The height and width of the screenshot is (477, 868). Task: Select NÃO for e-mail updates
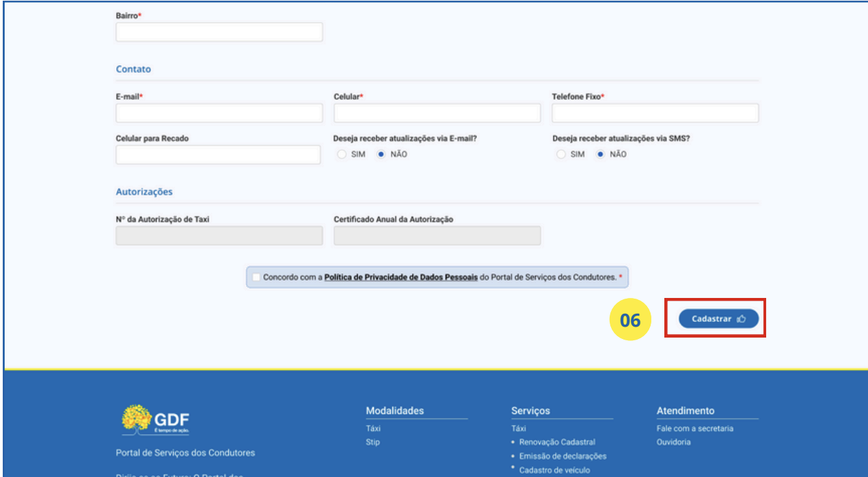381,154
